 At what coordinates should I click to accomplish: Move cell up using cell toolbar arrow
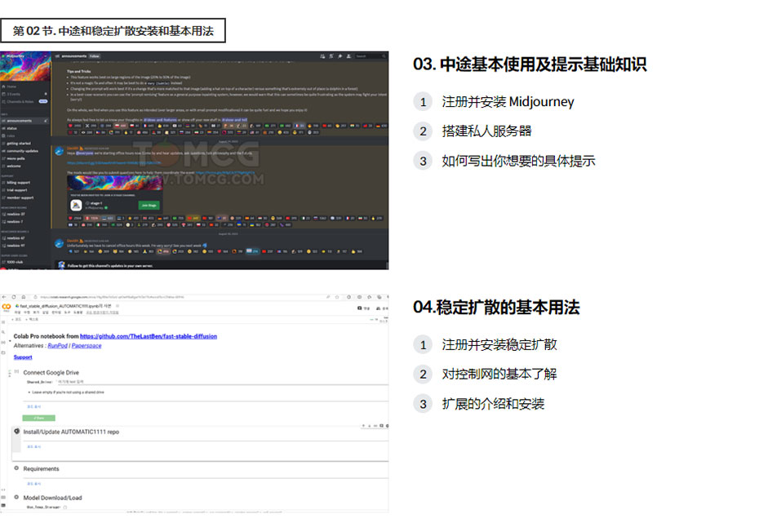pos(363,426)
